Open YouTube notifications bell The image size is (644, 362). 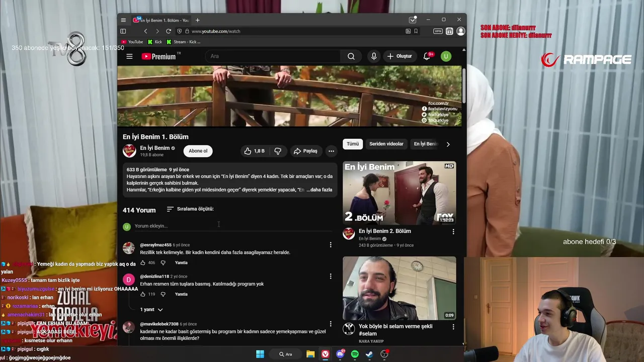pos(427,56)
